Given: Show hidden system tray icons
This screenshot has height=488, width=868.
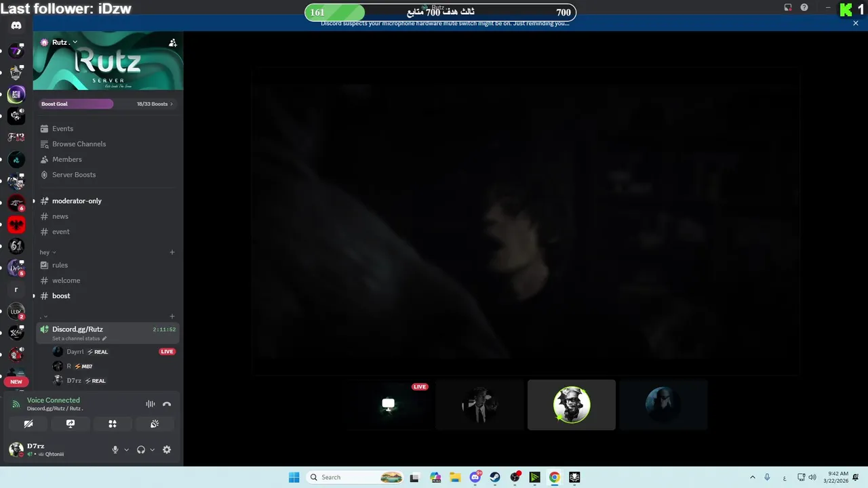Looking at the screenshot, I should [752, 477].
